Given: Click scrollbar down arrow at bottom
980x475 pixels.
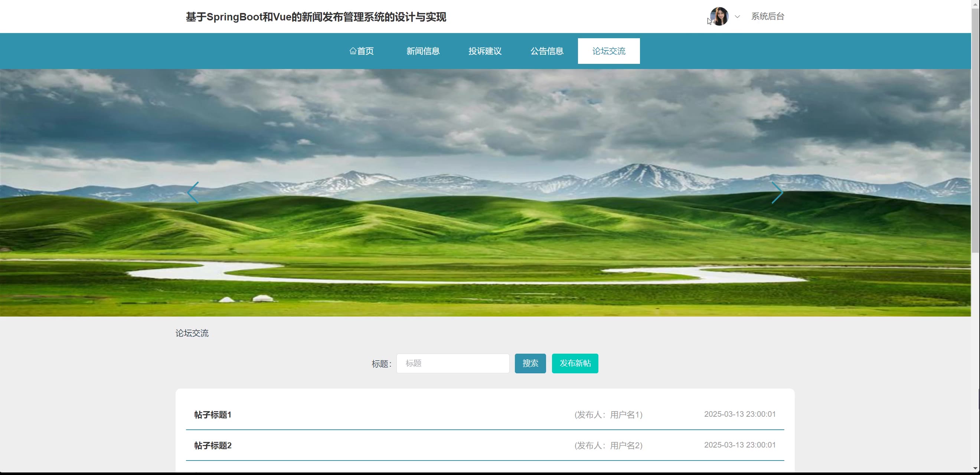Looking at the screenshot, I should (x=975, y=468).
